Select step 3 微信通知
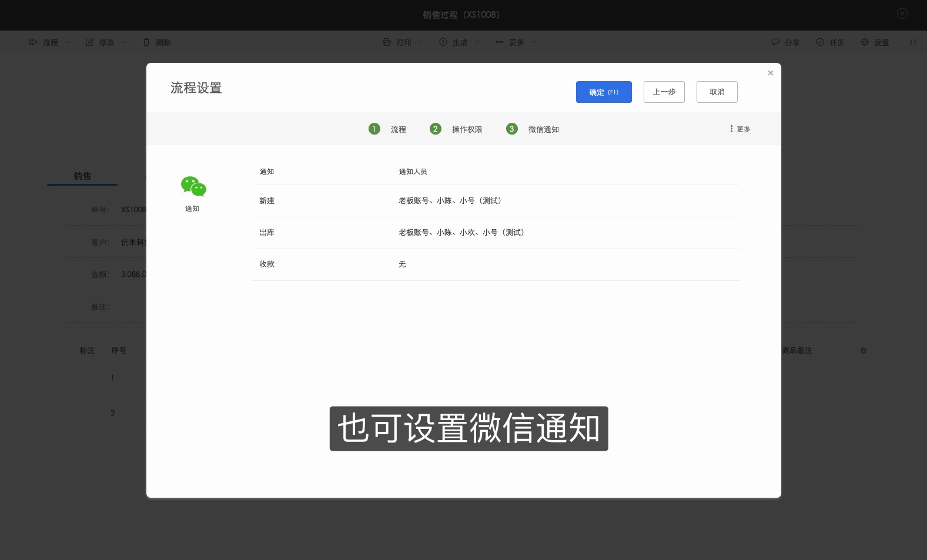 coord(533,129)
